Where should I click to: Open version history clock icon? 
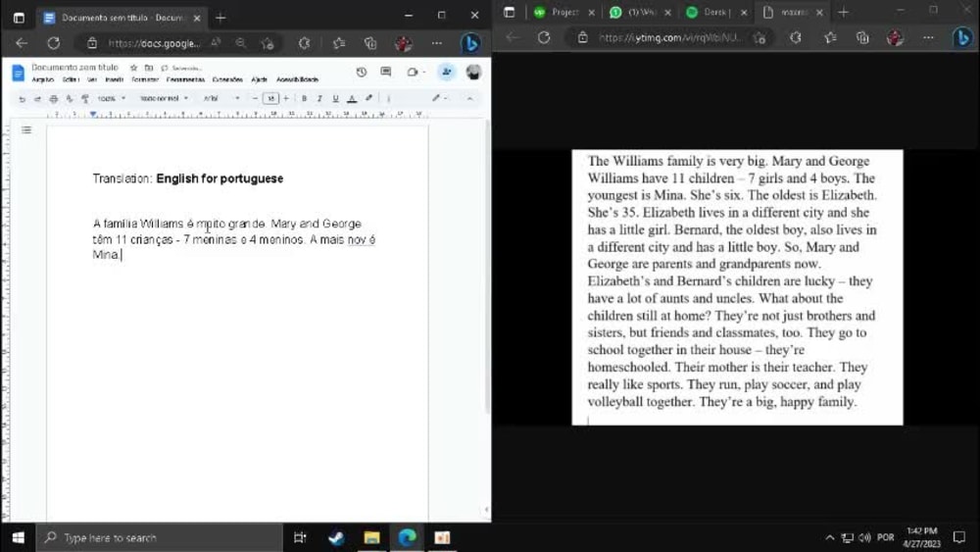point(362,73)
